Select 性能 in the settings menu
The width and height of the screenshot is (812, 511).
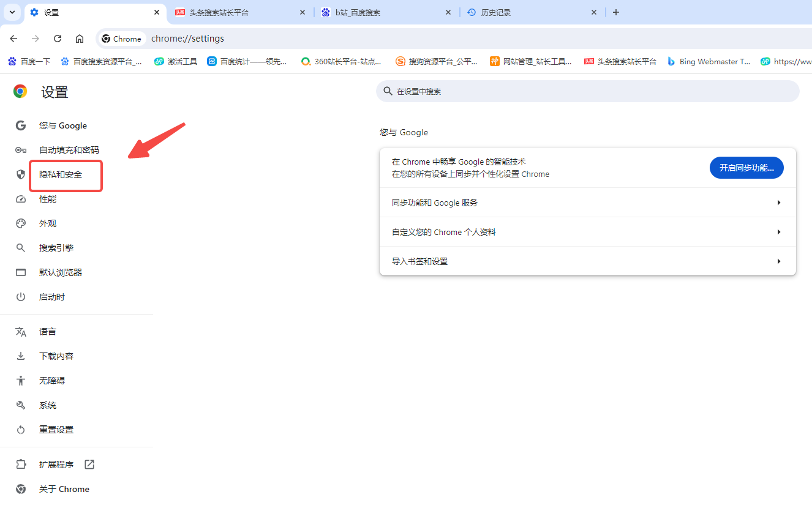coord(48,199)
